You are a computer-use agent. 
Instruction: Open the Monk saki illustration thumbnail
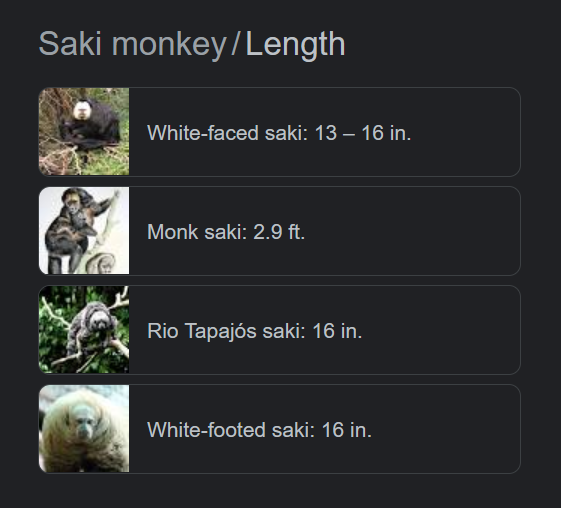(x=84, y=231)
